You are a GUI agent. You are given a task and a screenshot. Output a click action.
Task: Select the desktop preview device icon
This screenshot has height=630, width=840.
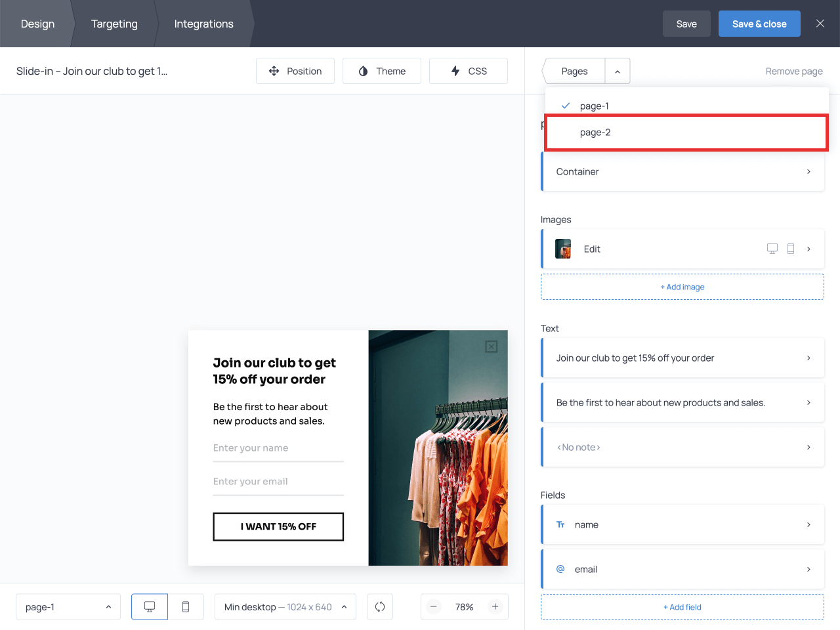[x=150, y=607]
